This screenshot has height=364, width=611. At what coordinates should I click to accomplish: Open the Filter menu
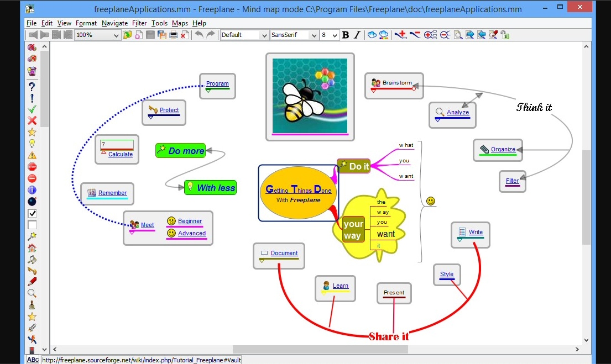tap(139, 23)
